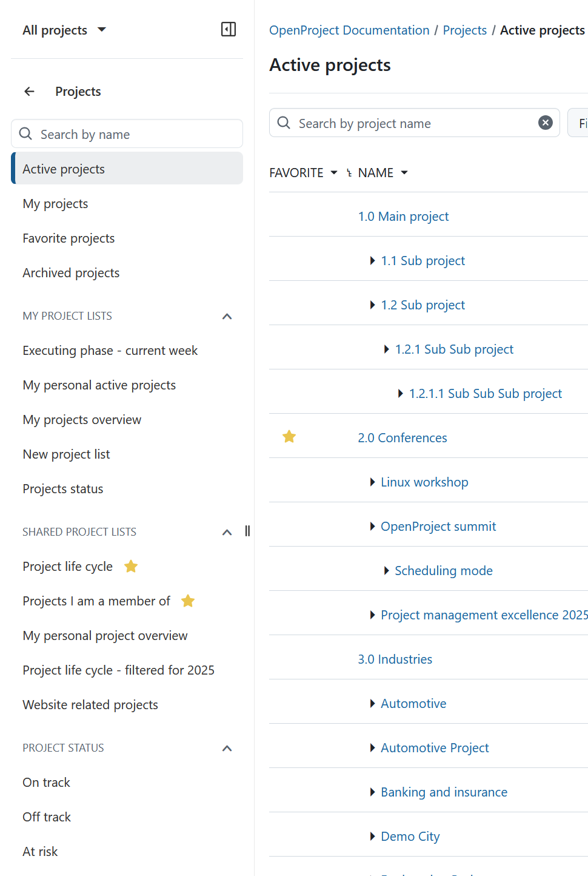Collapse the MY PROJECT LISTS section
Viewport: 588px width, 876px height.
227,316
